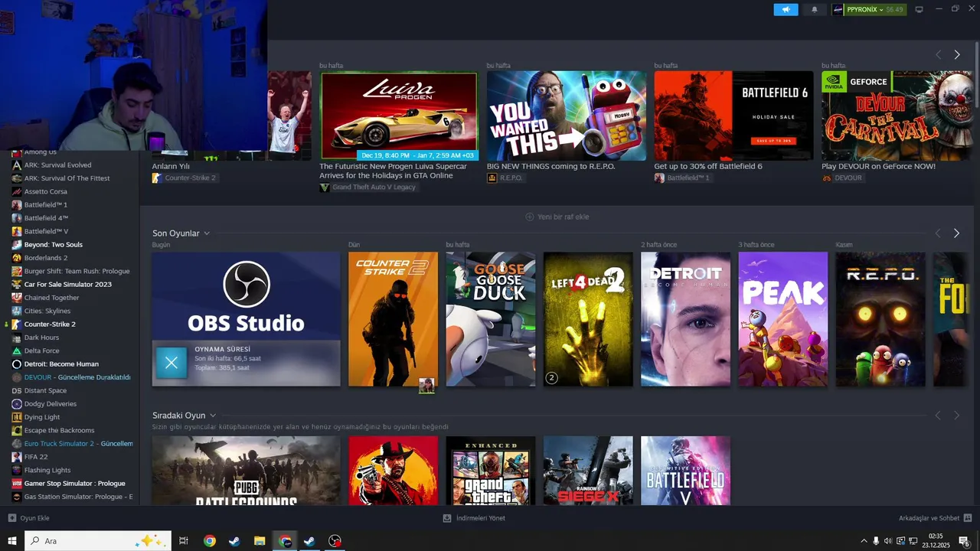The height and width of the screenshot is (551, 980).
Task: Click the Dying Light icon in library list
Action: click(x=17, y=417)
